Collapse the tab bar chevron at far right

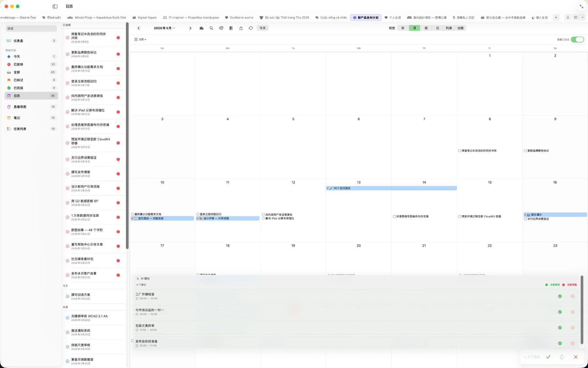582,17
